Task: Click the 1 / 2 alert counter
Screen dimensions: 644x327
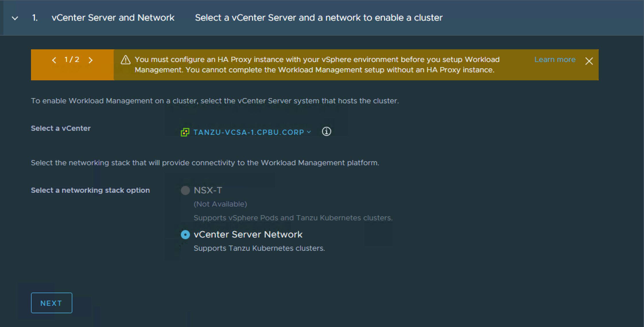Action: [x=72, y=60]
